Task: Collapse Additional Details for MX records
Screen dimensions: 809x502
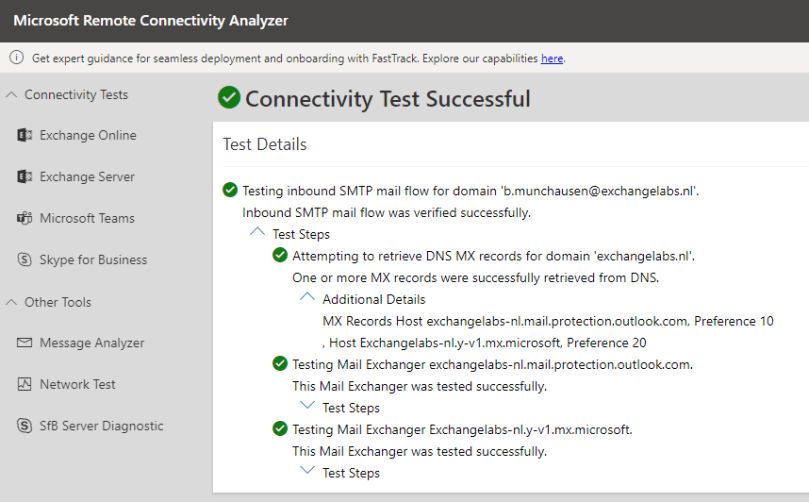Action: (307, 298)
